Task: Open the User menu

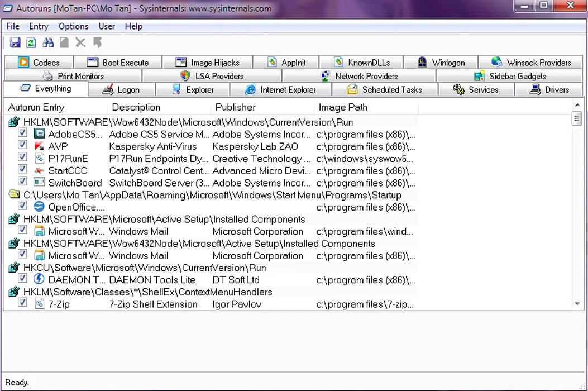Action: point(107,26)
